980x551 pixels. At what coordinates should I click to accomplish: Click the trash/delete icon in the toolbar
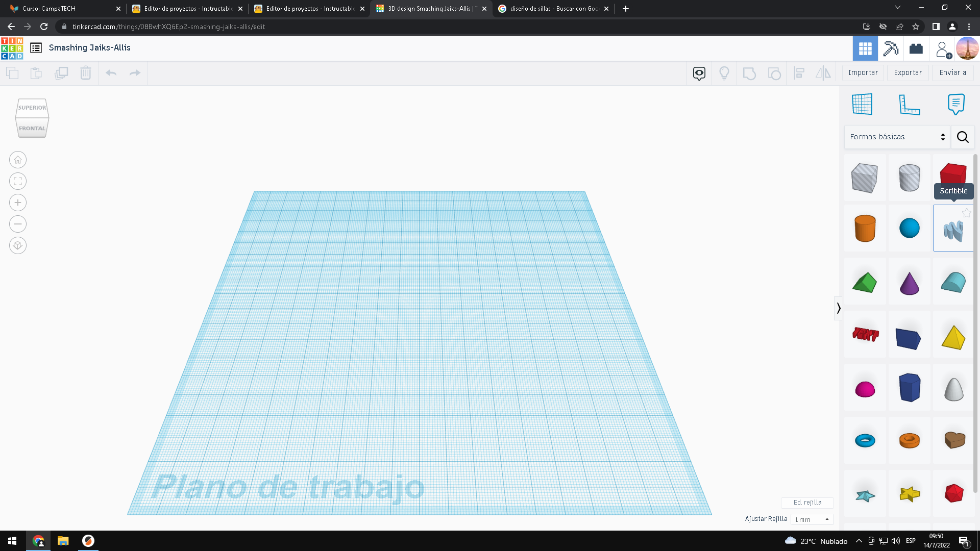tap(85, 73)
